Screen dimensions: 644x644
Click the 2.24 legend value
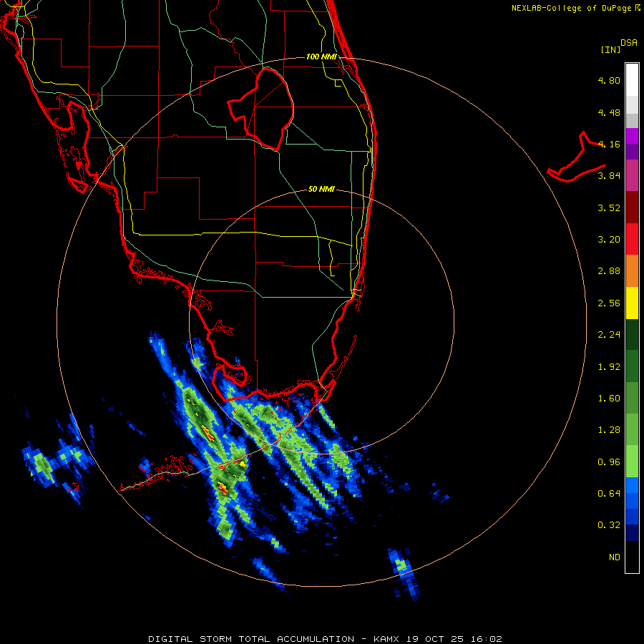[x=609, y=335]
